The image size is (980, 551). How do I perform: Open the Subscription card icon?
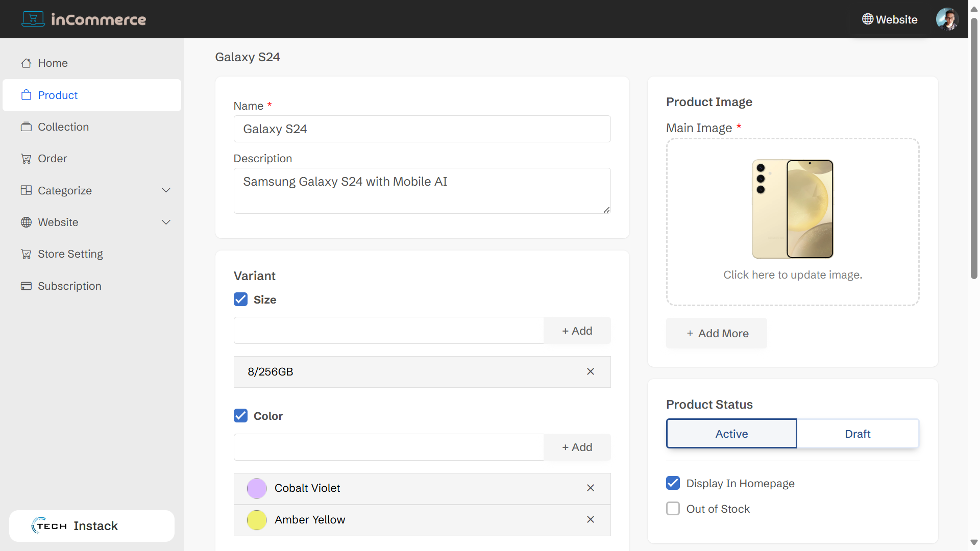pyautogui.click(x=26, y=286)
